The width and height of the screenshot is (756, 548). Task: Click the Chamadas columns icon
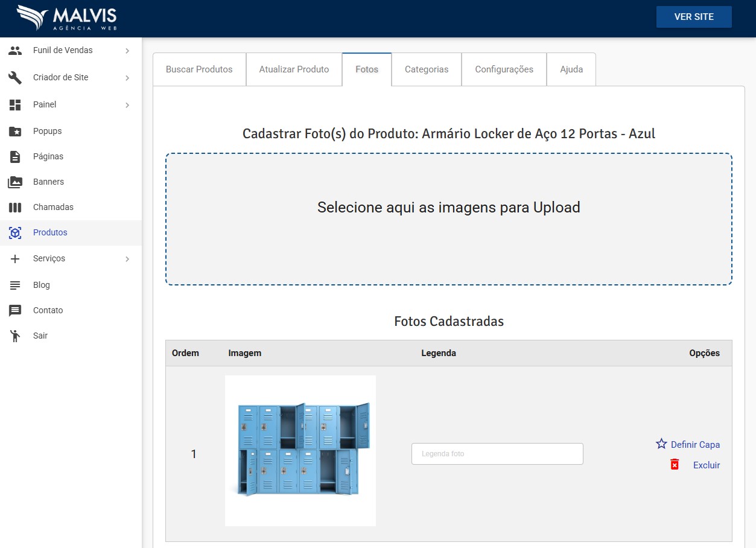[15, 207]
